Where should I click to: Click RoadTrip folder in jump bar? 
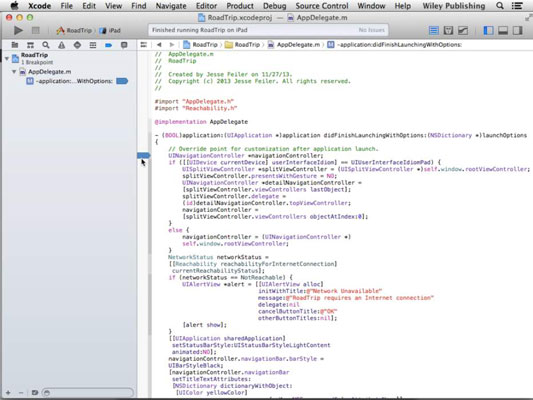(243, 45)
